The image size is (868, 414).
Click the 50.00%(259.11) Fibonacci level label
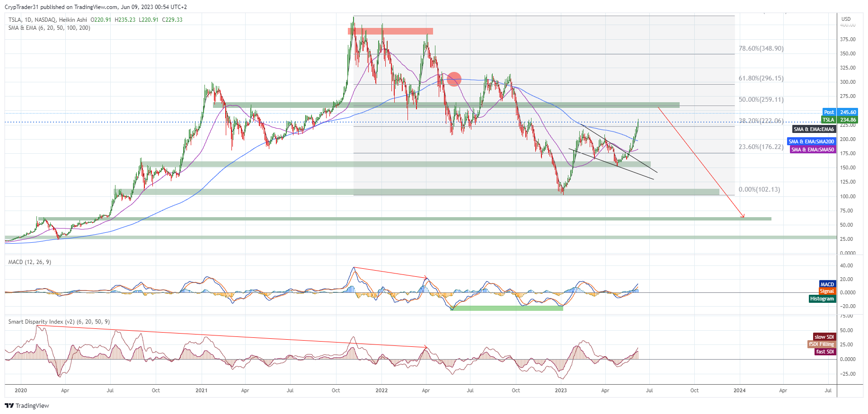(x=761, y=99)
